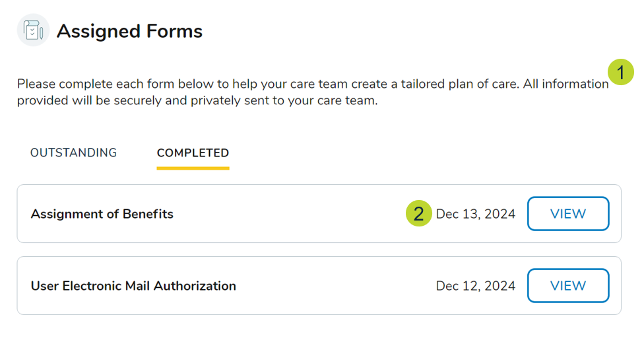Click the Assigned Forms page heading

click(129, 31)
